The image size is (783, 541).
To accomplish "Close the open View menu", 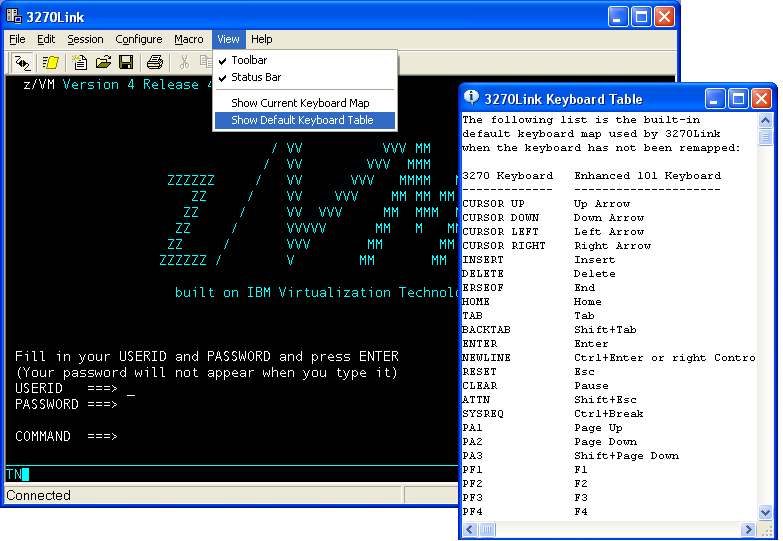I will (228, 39).
